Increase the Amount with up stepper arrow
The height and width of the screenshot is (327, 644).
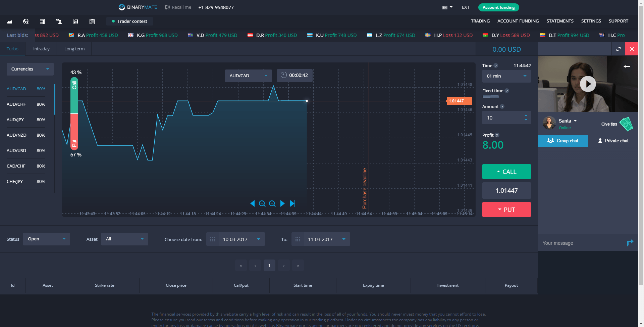526,115
